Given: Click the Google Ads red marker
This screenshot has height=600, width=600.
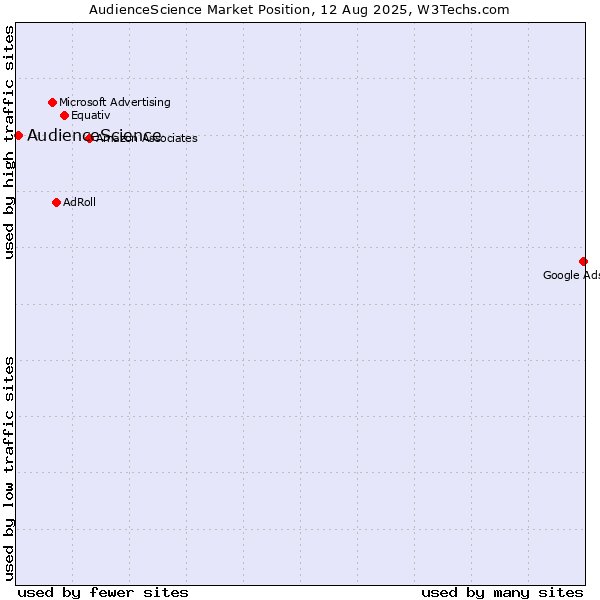Looking at the screenshot, I should pos(583,261).
